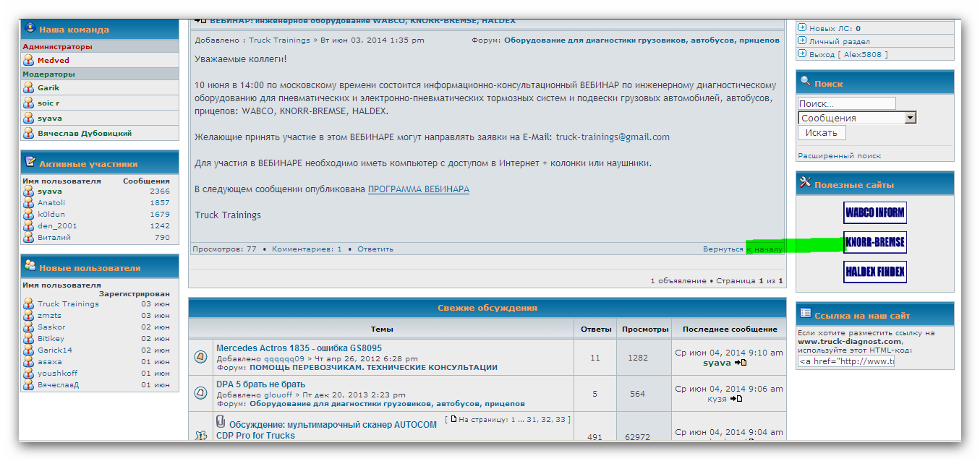The image size is (980, 461).
Task: Click the Ответить link under the announcement
Action: pyautogui.click(x=375, y=249)
